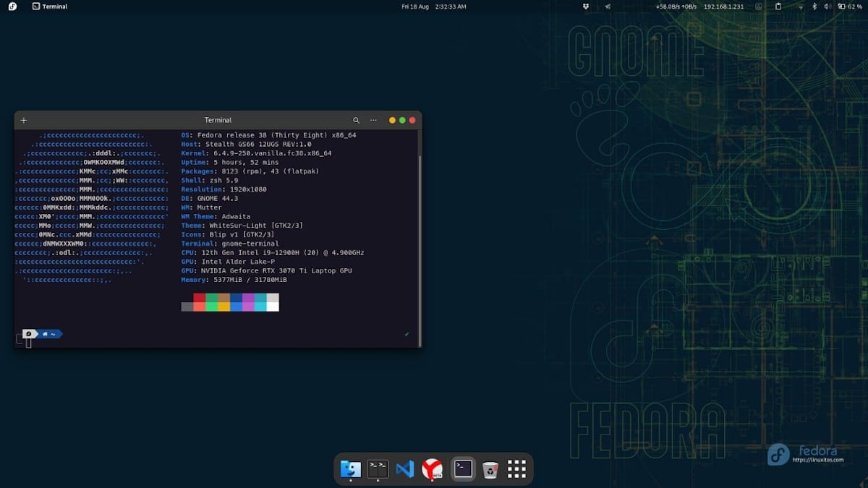Click the Fedora icon in shell prompt
Screen dimensions: 868x488
(29, 334)
